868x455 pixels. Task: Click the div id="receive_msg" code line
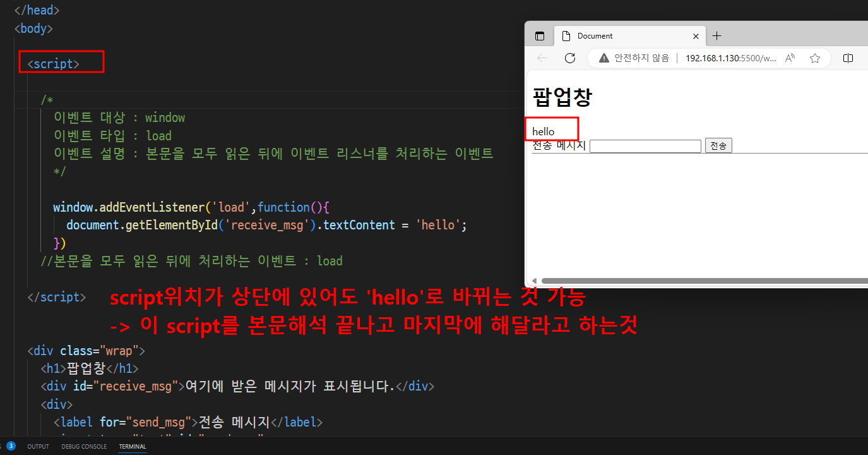point(237,386)
